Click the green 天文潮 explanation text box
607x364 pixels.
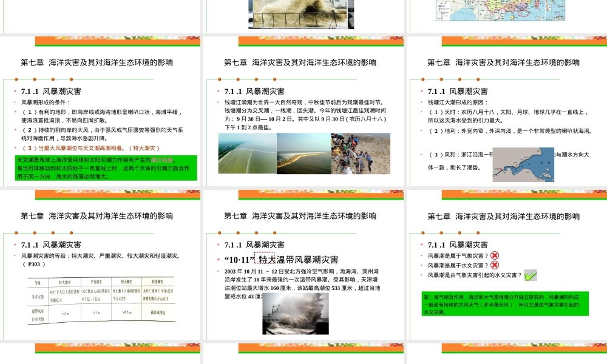[106, 168]
